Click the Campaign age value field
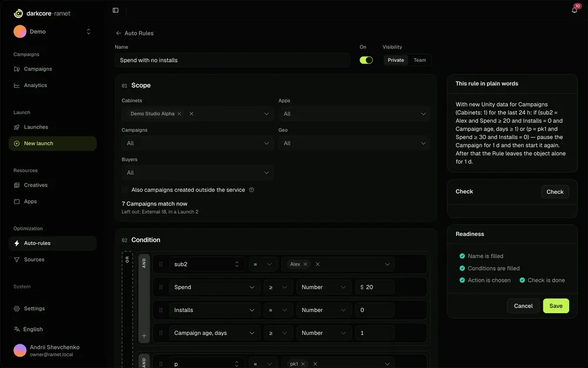Image resolution: width=588 pixels, height=368 pixels. click(375, 333)
